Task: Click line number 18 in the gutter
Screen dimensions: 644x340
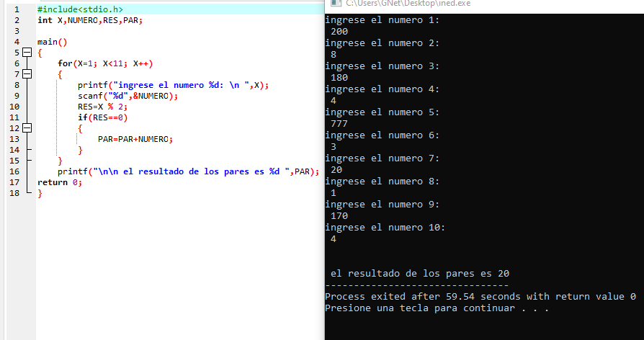Action: 14,193
